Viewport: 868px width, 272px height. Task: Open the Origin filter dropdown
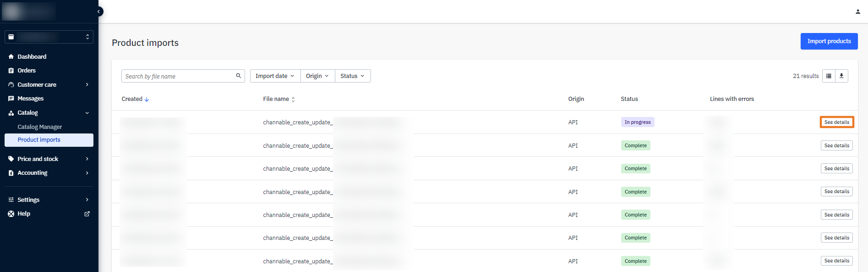(317, 76)
